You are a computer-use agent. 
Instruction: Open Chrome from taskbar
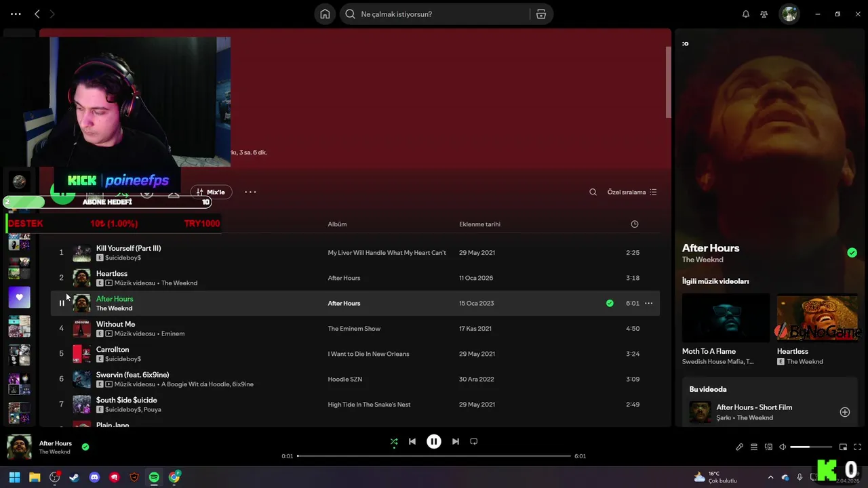coord(174,477)
